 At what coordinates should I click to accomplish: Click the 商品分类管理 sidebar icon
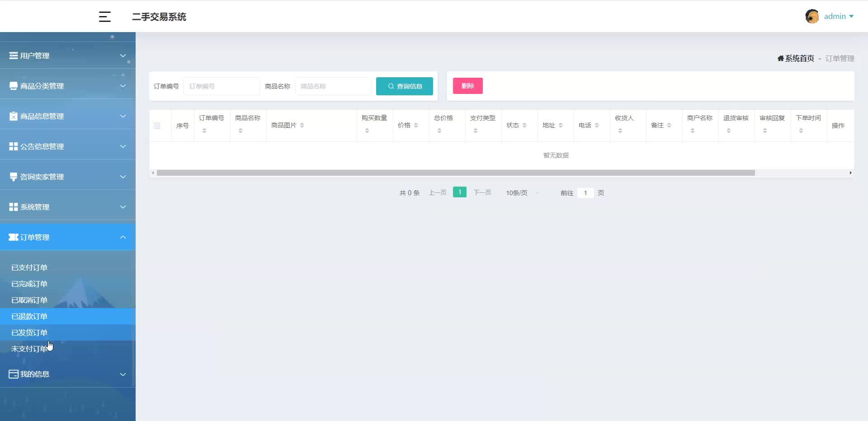click(14, 86)
